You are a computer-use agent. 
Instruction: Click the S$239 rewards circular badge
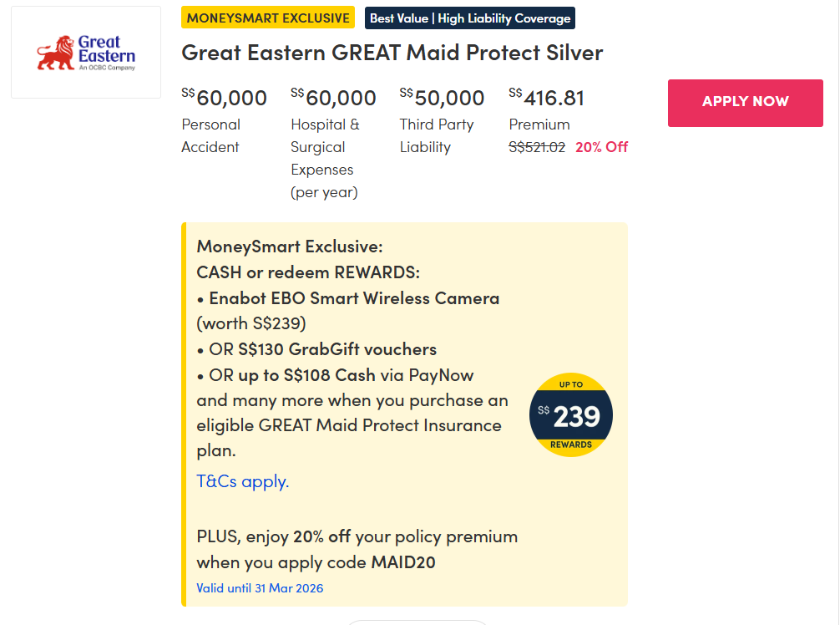click(x=571, y=415)
